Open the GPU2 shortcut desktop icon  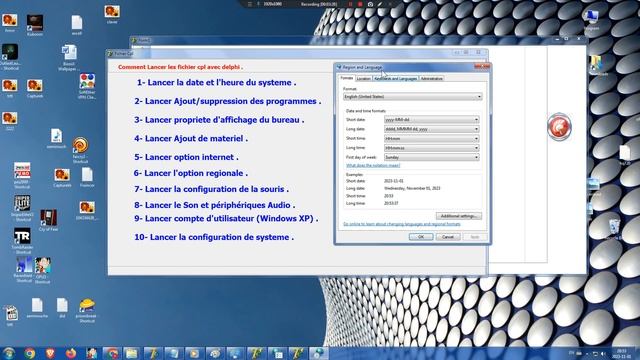[x=42, y=270]
